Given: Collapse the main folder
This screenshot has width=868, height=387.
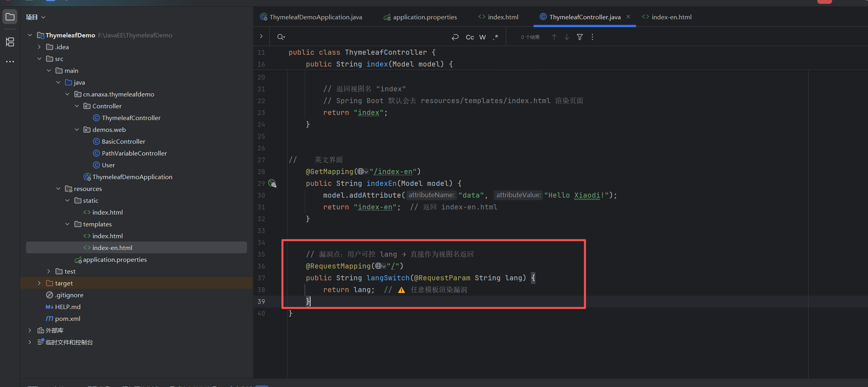Looking at the screenshot, I should tap(49, 70).
